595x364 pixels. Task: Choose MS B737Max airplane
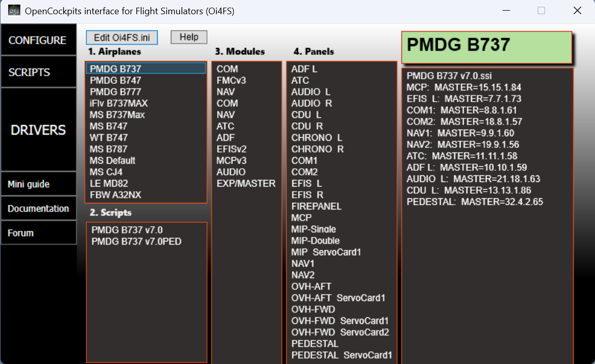tap(117, 114)
